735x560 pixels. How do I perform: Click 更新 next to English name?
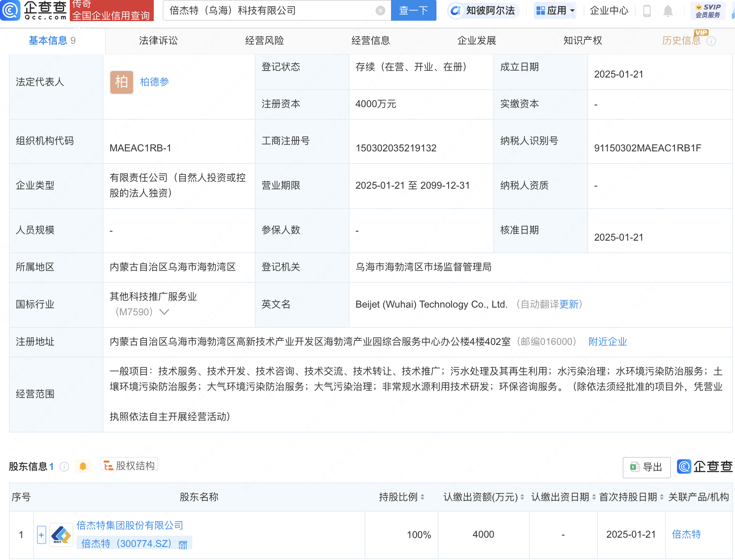[x=569, y=304]
